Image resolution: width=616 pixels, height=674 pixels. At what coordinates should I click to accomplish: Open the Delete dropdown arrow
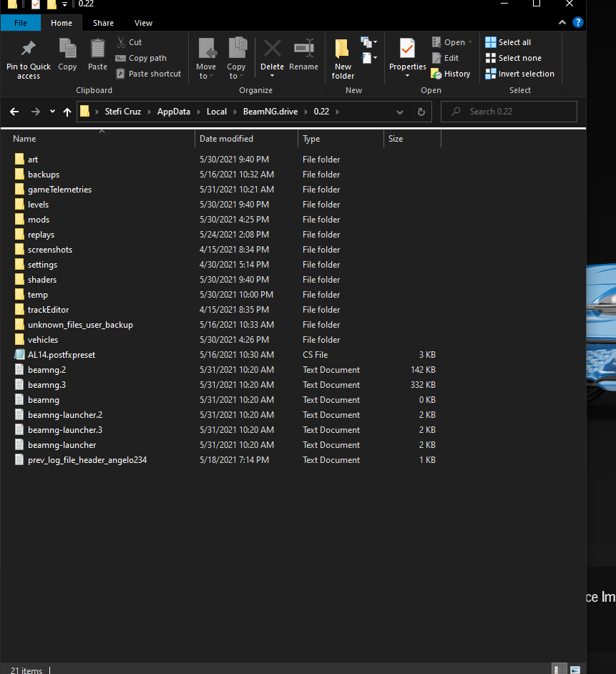pyautogui.click(x=272, y=76)
